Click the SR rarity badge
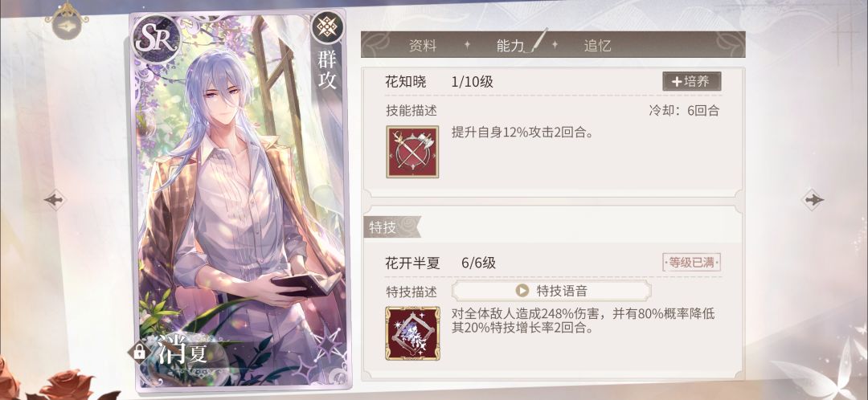The image size is (868, 400). pyautogui.click(x=158, y=39)
